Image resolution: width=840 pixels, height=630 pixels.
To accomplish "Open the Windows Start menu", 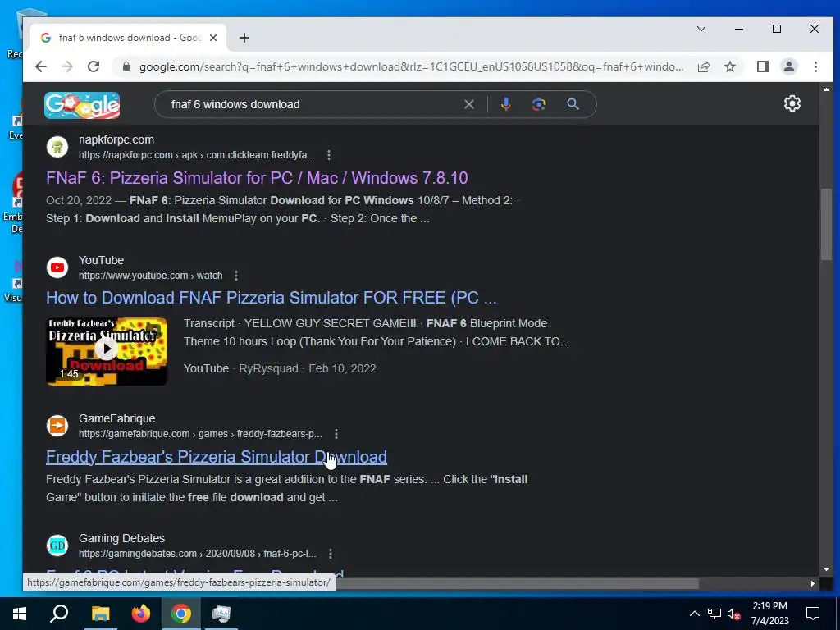I will [20, 614].
